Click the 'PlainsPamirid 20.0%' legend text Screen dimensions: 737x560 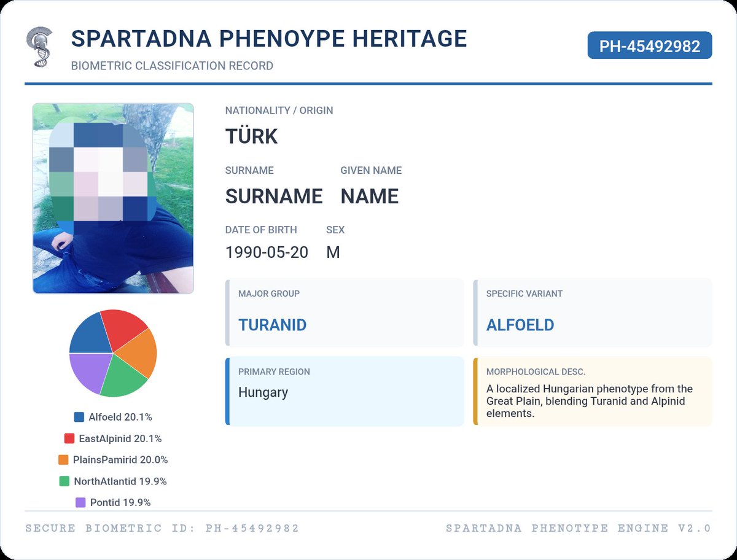[x=120, y=460]
